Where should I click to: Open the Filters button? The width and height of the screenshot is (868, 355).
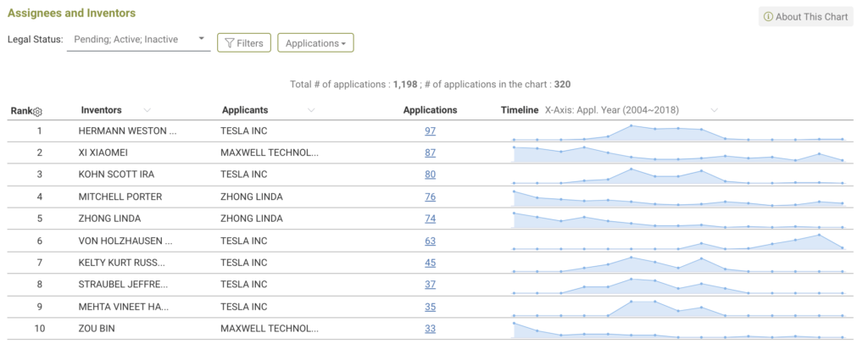tap(243, 42)
